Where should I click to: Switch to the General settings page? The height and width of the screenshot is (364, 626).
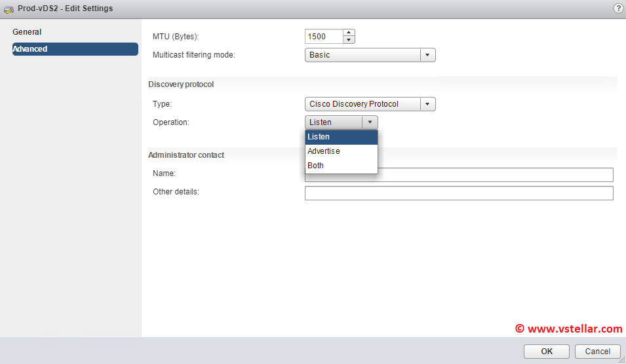tap(27, 32)
